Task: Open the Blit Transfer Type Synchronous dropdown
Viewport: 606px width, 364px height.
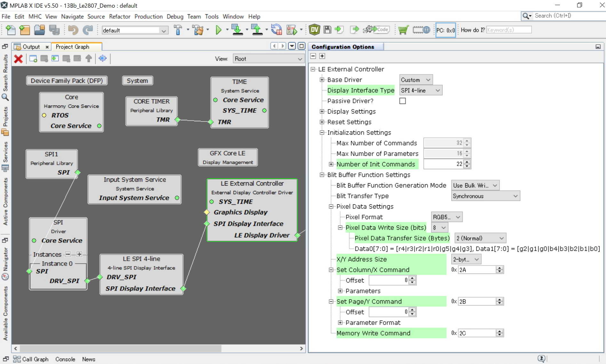Action: pyautogui.click(x=486, y=196)
